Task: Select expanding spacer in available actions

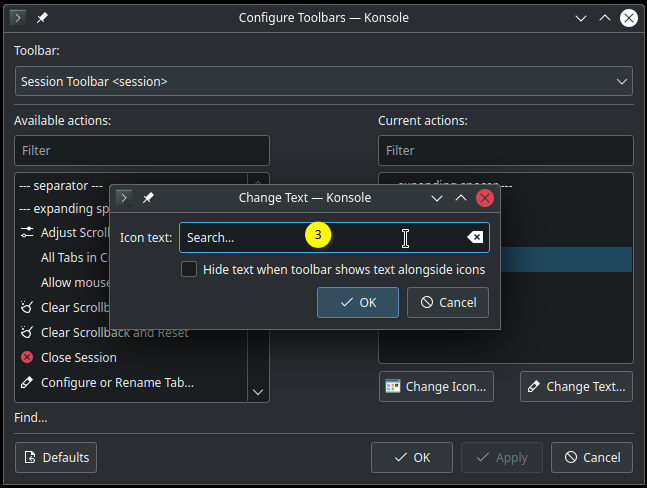Action: pyautogui.click(x=64, y=209)
